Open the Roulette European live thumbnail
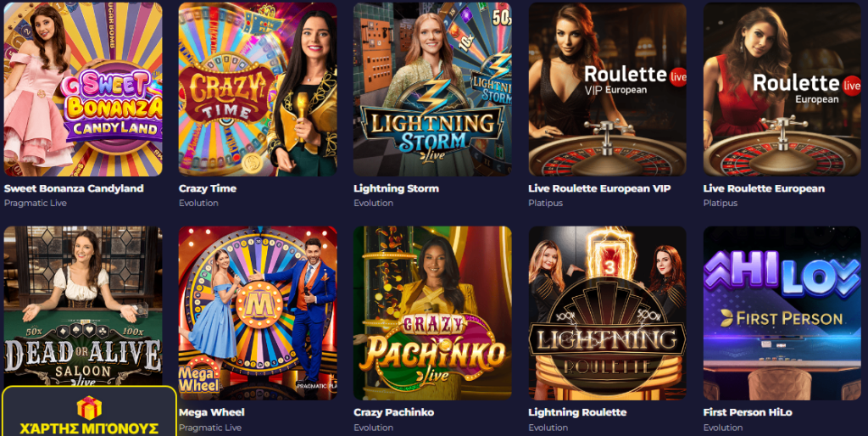The height and width of the screenshot is (436, 868). pyautogui.click(x=782, y=89)
